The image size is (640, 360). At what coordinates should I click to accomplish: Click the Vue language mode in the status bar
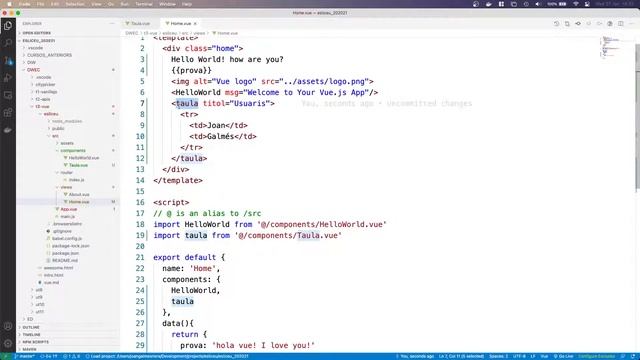(x=544, y=356)
